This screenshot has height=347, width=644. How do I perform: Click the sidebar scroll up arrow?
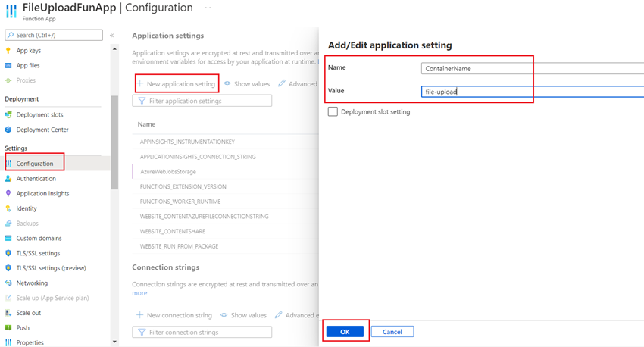coord(114,49)
